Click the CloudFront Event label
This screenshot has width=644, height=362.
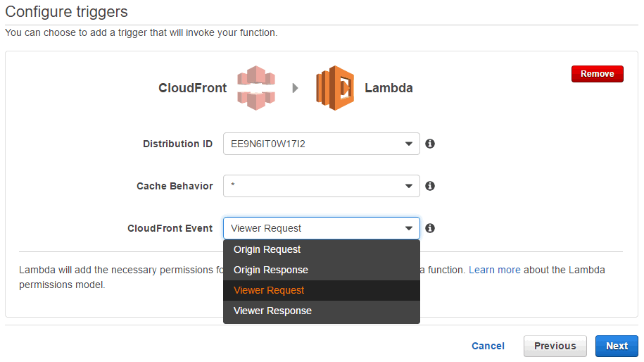tap(170, 228)
